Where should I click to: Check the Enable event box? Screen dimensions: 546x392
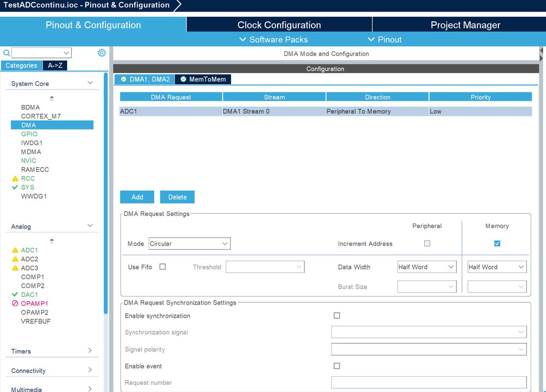click(x=337, y=366)
